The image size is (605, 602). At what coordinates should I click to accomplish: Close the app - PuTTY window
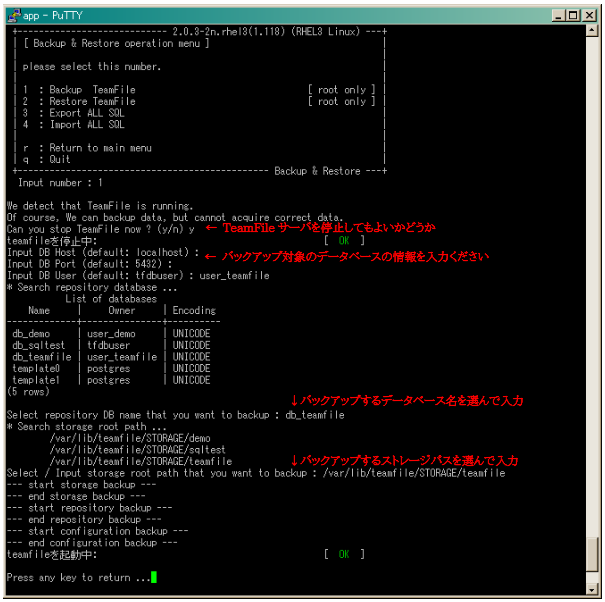pyautogui.click(x=591, y=14)
